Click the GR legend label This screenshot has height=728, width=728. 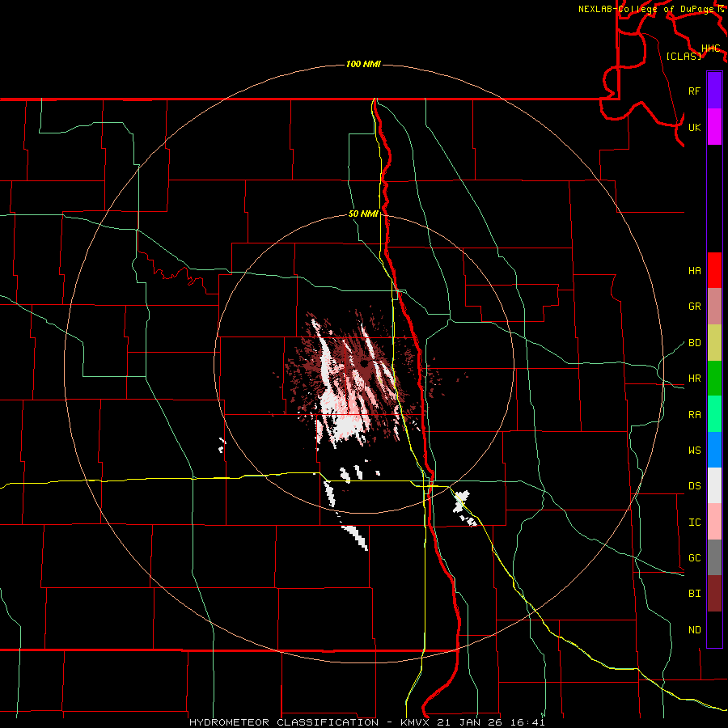694,307
